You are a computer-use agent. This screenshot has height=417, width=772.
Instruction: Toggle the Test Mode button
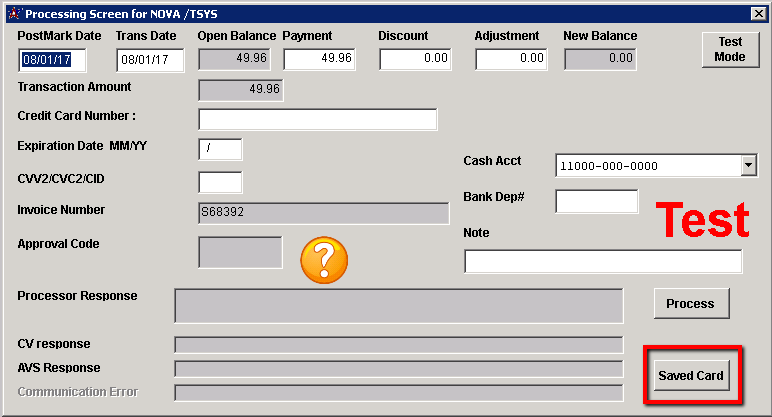[730, 49]
